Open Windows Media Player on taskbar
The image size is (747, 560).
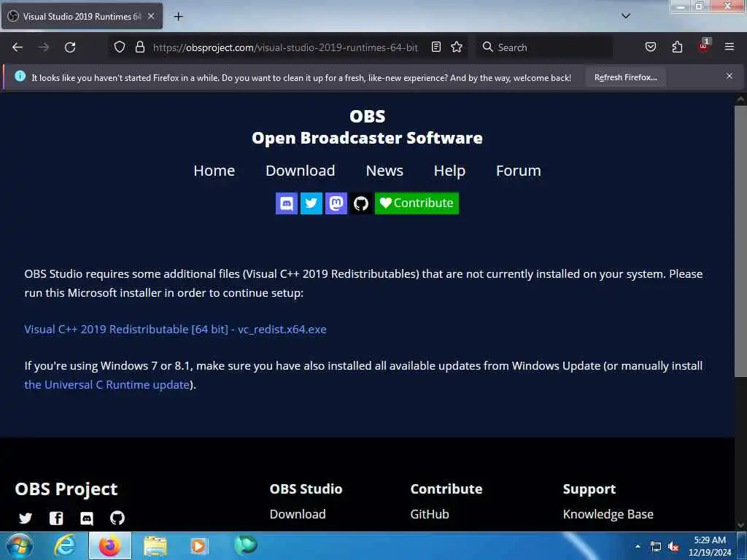tap(199, 545)
